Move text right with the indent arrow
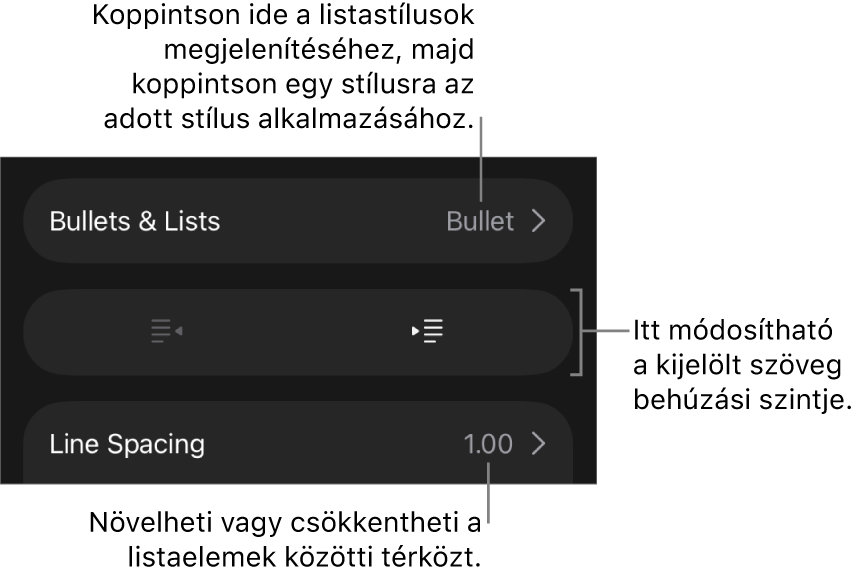This screenshot has width=865, height=577. pos(416,331)
